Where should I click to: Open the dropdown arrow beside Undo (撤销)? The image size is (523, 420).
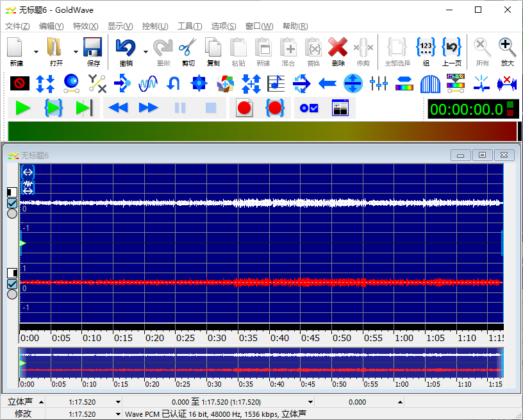(146, 52)
